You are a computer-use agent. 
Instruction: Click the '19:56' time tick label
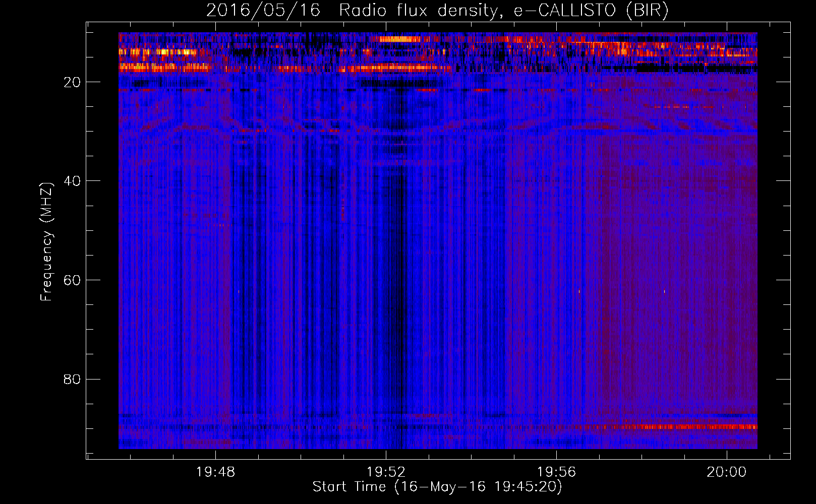pos(557,472)
